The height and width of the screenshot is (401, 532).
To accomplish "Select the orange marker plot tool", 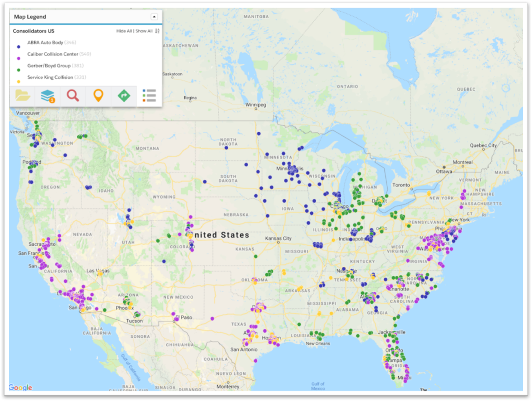I will (99, 96).
